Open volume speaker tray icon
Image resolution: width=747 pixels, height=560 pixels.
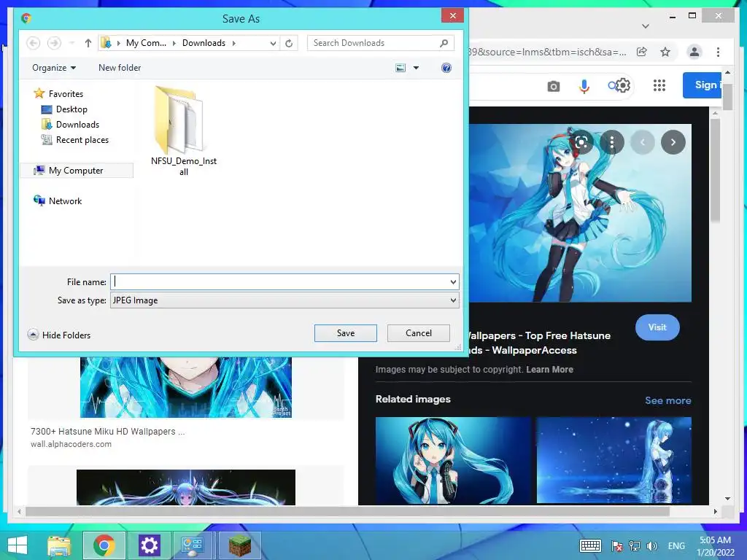(x=652, y=545)
